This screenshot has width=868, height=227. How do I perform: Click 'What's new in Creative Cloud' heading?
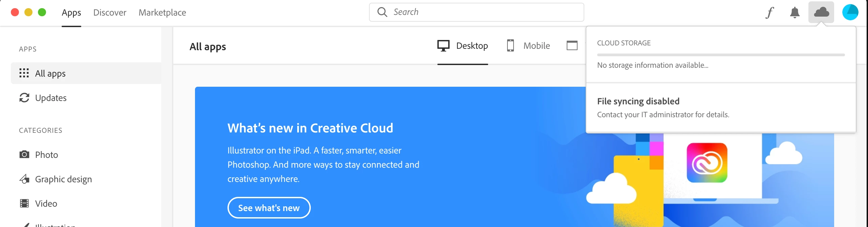(310, 128)
